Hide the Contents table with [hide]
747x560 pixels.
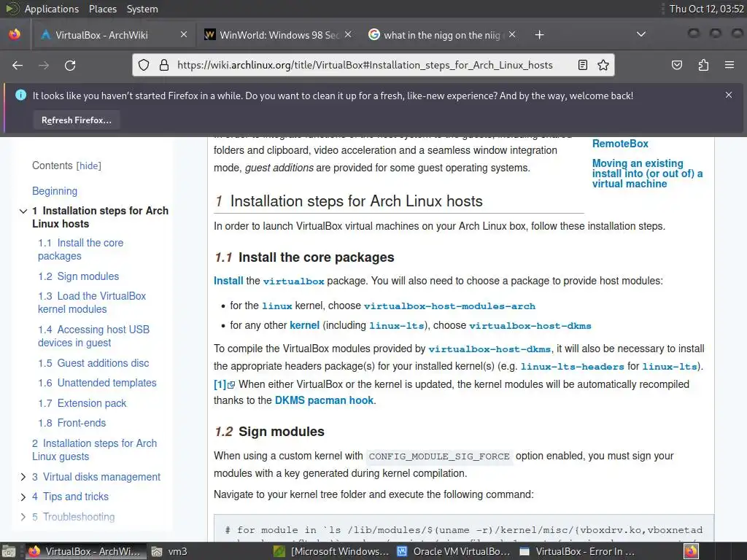88,166
